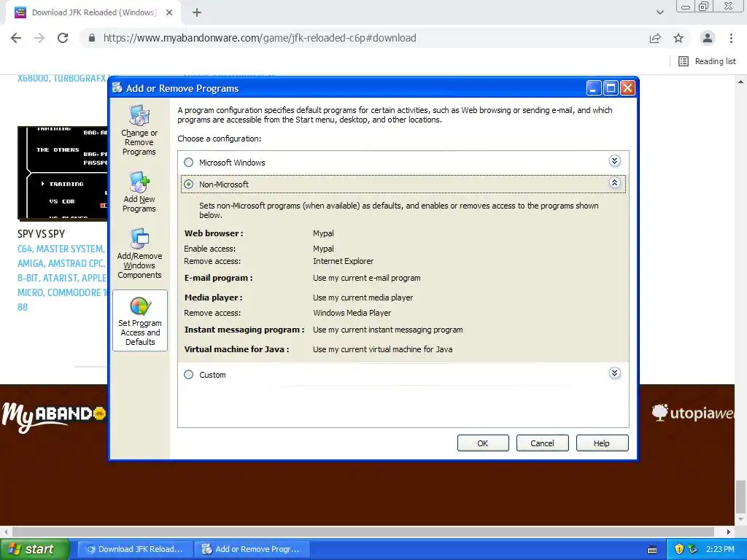
Task: Click the MyAbandonware footer logo
Action: [54, 416]
